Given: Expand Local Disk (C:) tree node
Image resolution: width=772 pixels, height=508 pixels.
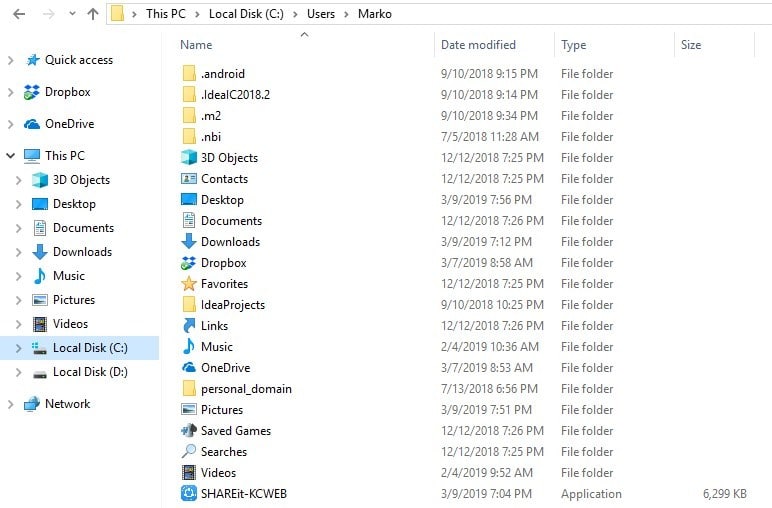Looking at the screenshot, I should 19,348.
